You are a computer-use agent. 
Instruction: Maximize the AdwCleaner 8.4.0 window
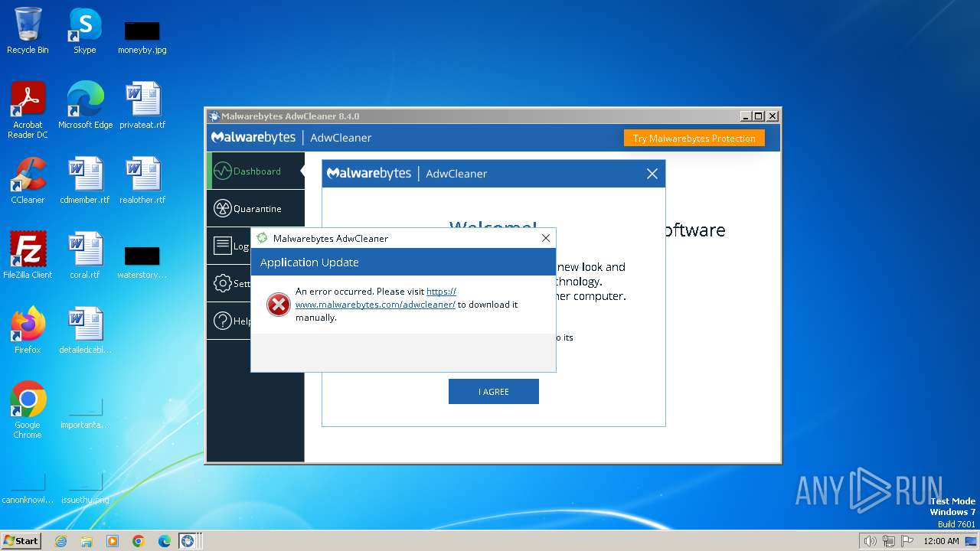(759, 116)
